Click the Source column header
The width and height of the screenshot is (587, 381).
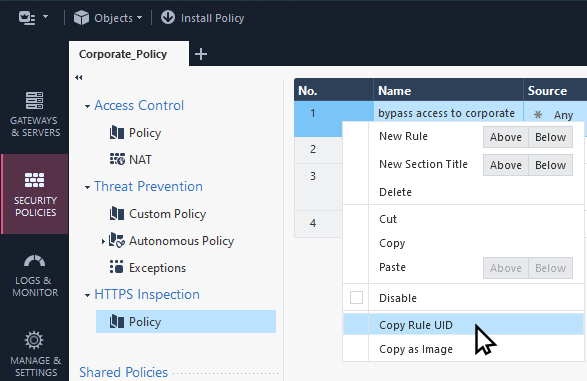pos(555,90)
